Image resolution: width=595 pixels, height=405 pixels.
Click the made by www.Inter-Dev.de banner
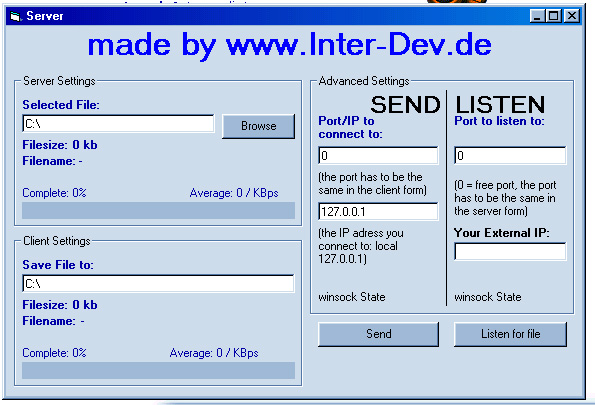click(290, 46)
